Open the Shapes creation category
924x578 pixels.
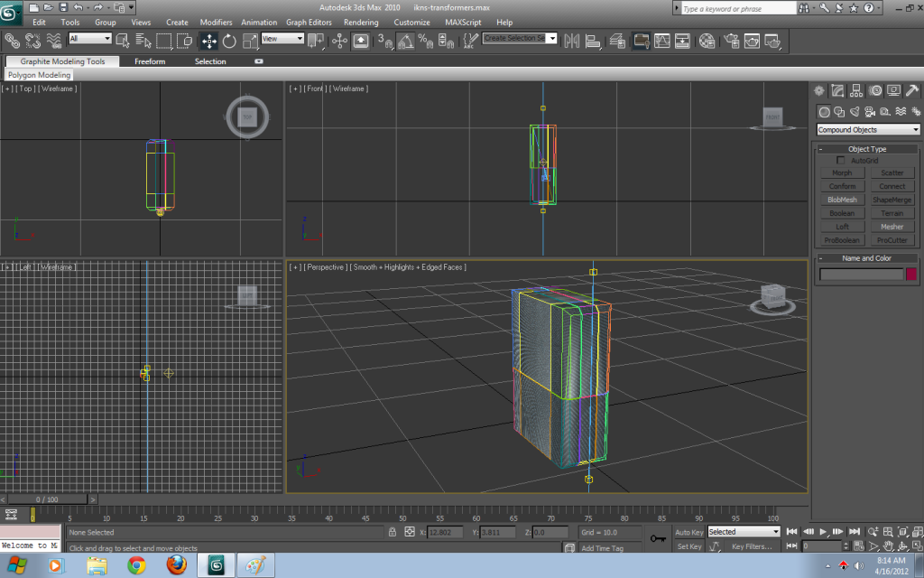pyautogui.click(x=839, y=110)
